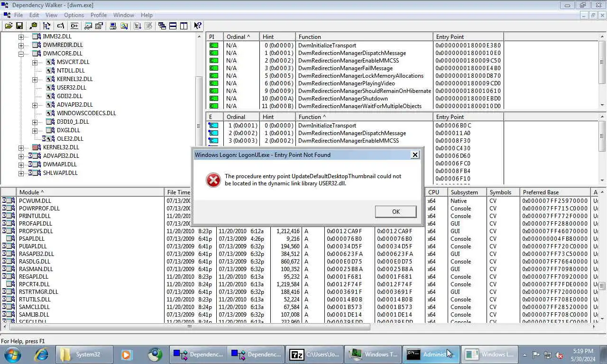Expand the SHLWAPI.DLL tree node

[21, 173]
